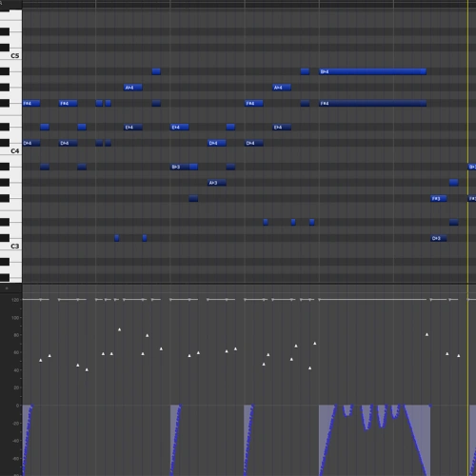Viewport: 476px width, 476px height.
Task: Select the second A♭4 note
Action: pos(282,88)
